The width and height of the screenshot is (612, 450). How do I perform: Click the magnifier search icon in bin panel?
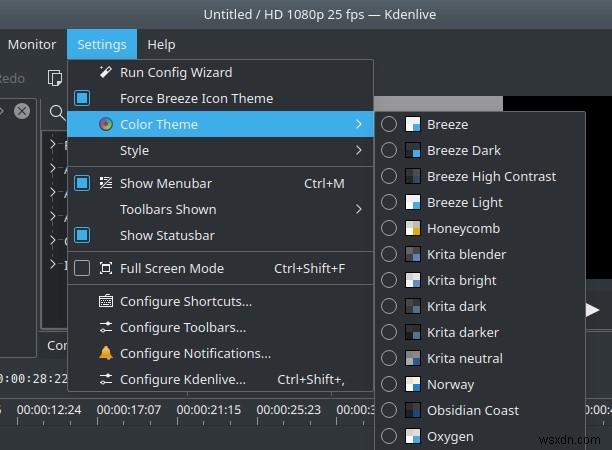(x=57, y=112)
